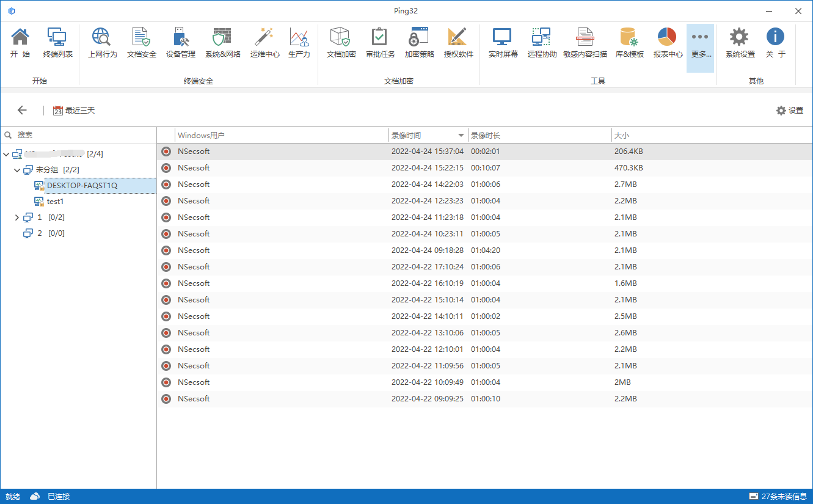Open 运维中心 operations center

point(264,43)
